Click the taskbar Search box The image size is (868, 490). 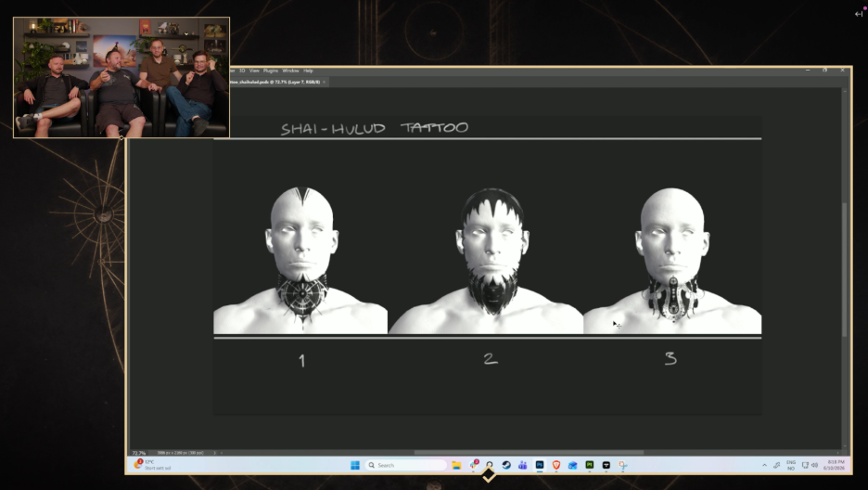point(405,465)
